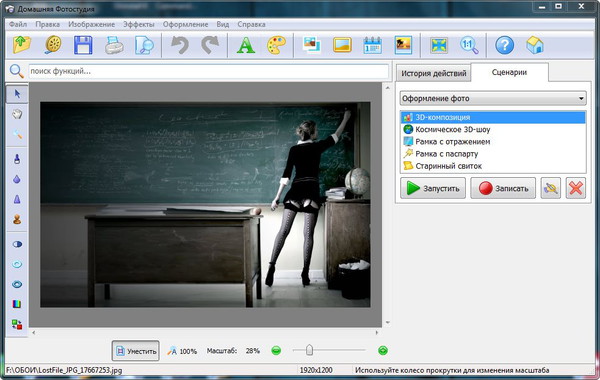The image size is (600, 380).
Task: Select the arrow pointer tool
Action: tap(17, 94)
